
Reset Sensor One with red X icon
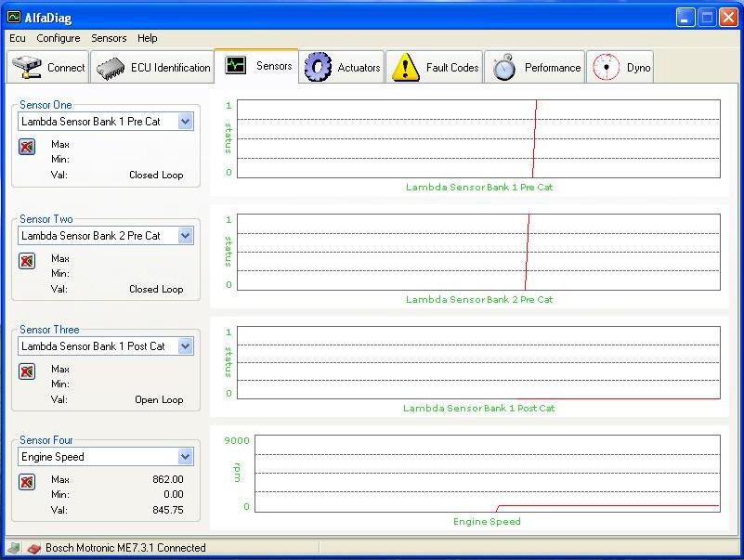(27, 147)
